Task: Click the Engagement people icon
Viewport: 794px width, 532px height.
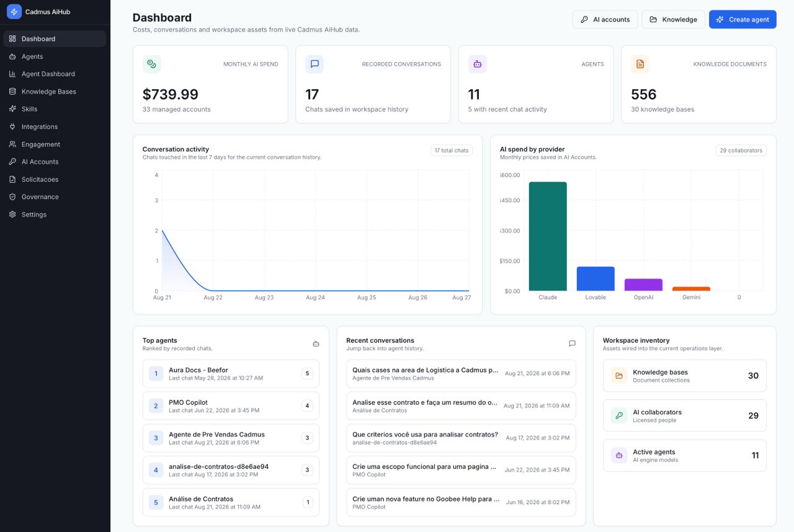Action: tap(12, 144)
